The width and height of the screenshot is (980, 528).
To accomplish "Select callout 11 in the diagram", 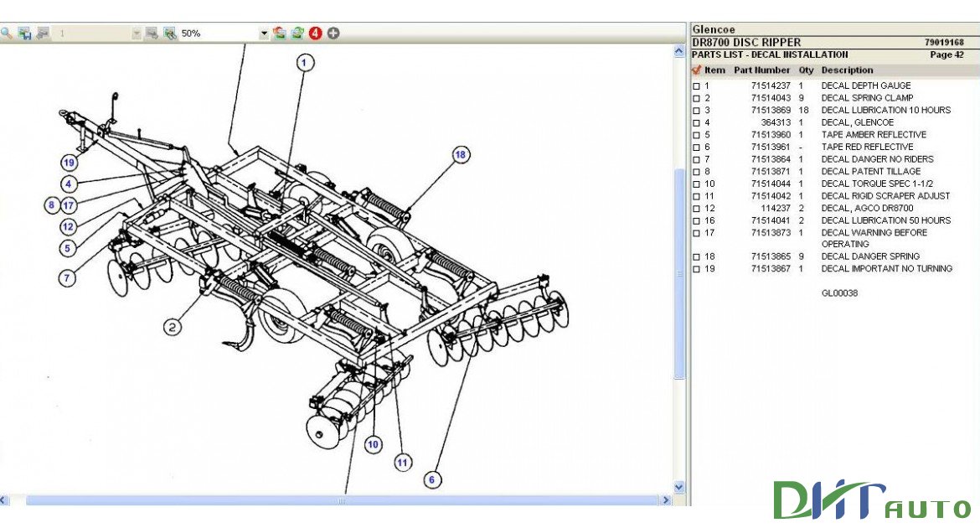I will 403,463.
